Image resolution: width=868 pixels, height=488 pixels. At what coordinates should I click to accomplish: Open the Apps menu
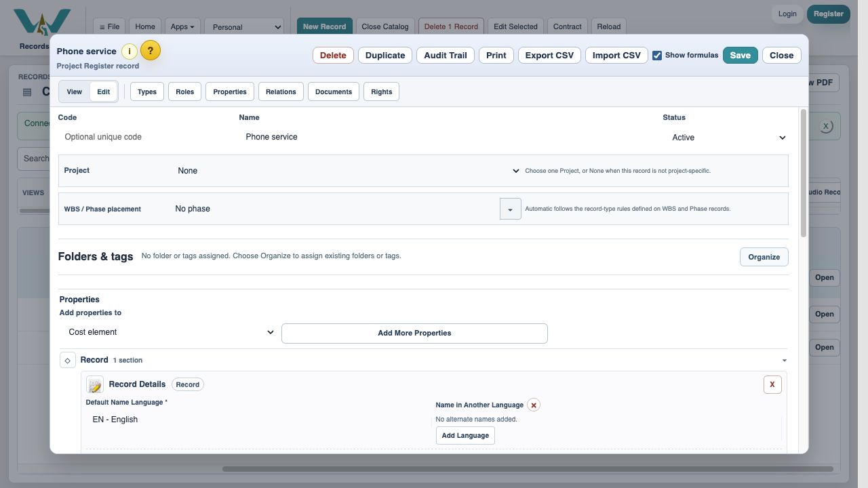tap(182, 27)
